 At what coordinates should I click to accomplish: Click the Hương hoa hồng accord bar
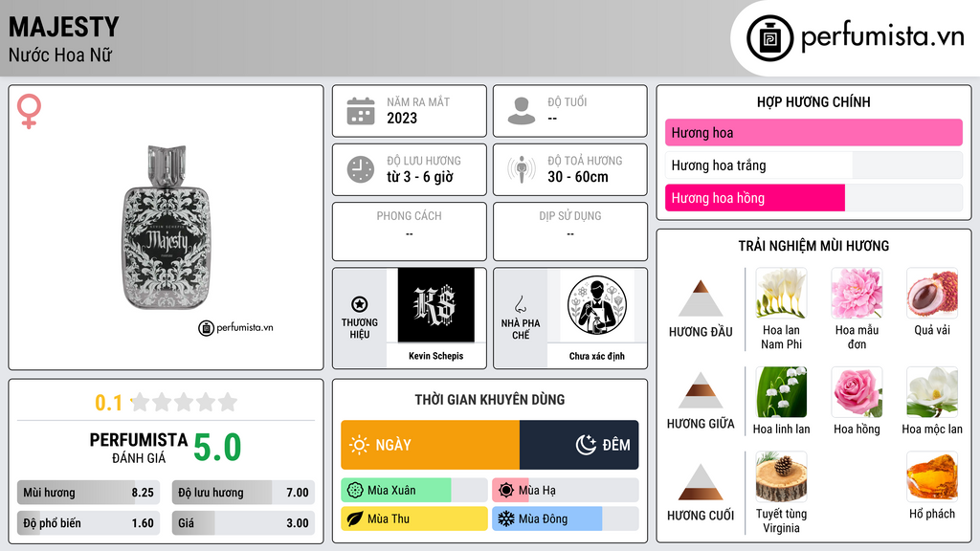(813, 198)
